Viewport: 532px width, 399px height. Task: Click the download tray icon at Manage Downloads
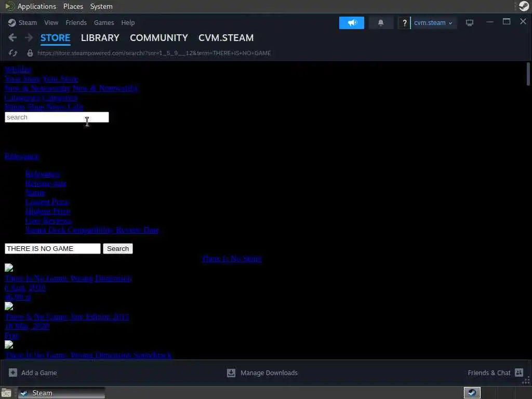click(231, 373)
